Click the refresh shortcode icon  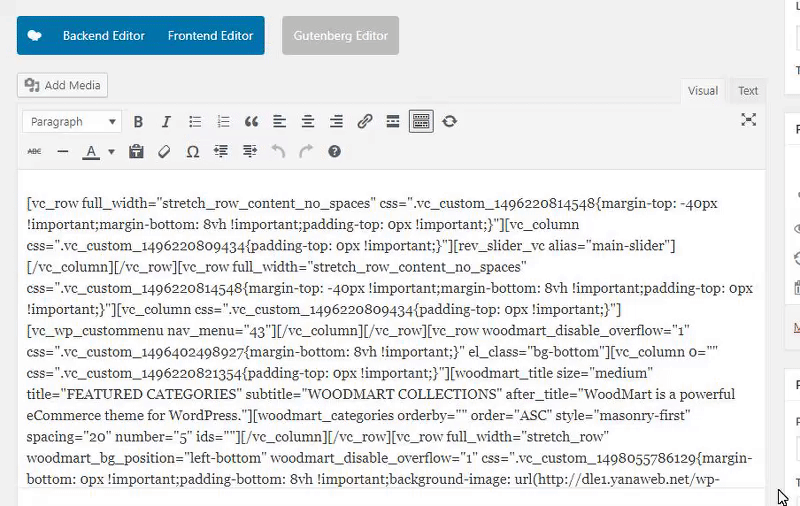[x=449, y=121]
